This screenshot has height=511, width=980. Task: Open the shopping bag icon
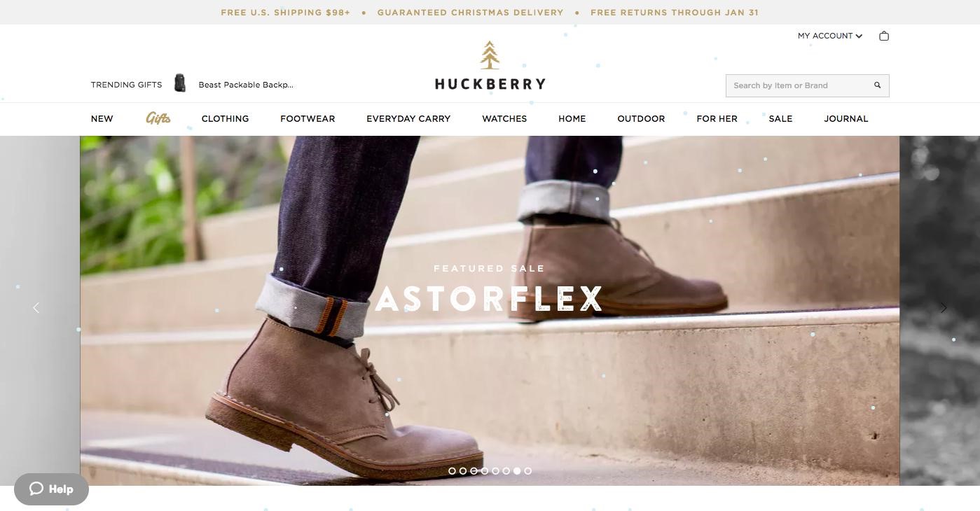pyautogui.click(x=884, y=36)
